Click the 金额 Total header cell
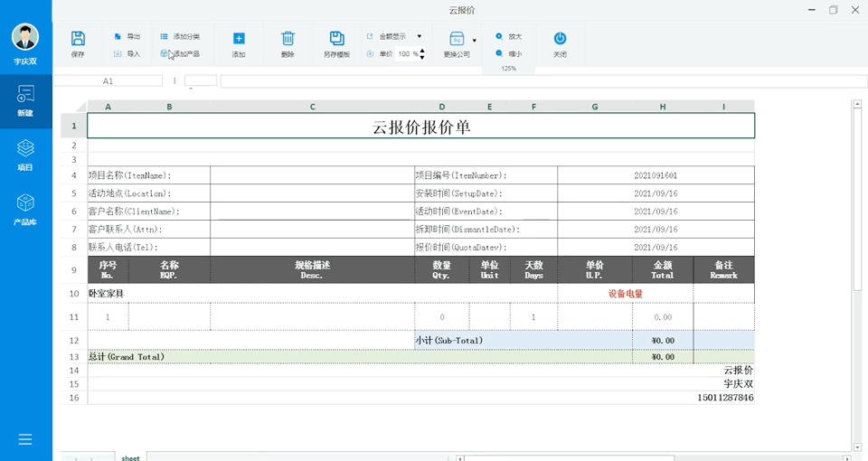 [x=663, y=269]
